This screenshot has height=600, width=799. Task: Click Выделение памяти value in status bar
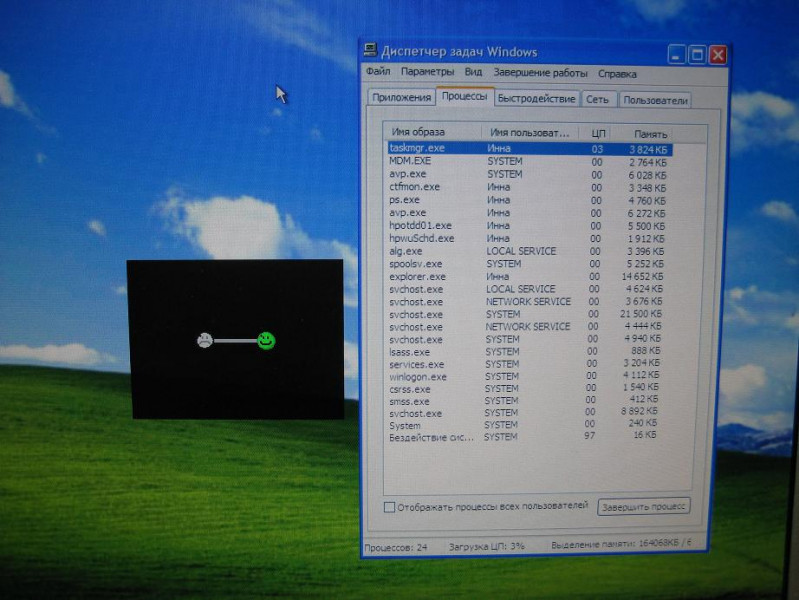[x=621, y=544]
